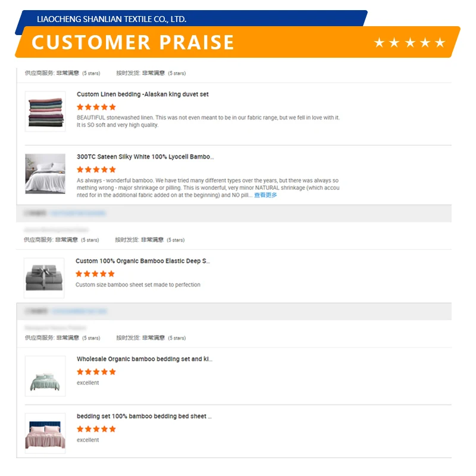
Task: Open 'Custom Linen bedding -Alaskan king duvet set'
Action: click(143, 95)
